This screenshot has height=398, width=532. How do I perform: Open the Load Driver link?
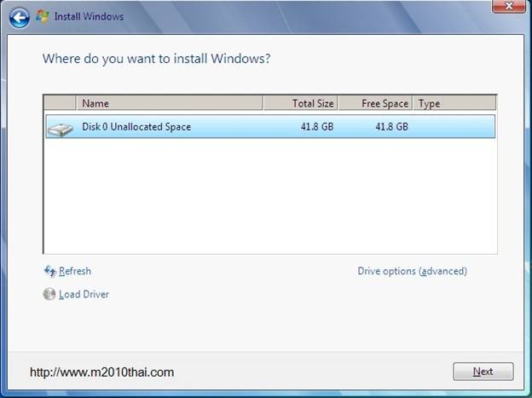(84, 294)
